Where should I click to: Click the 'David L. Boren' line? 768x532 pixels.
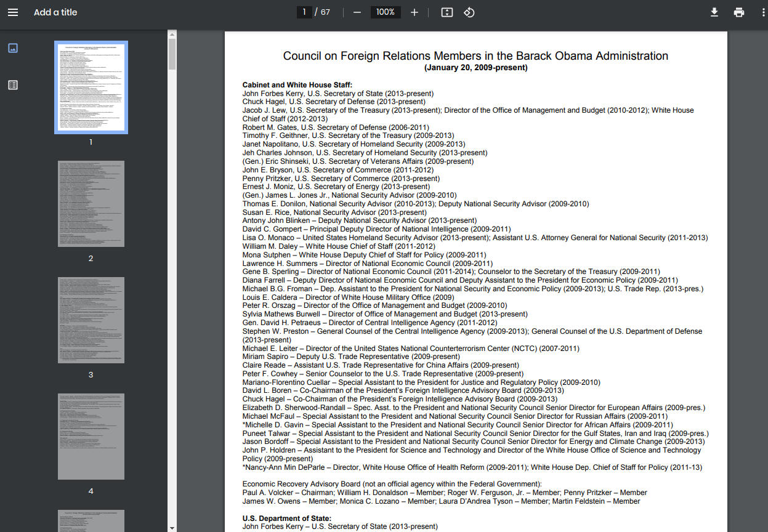403,390
